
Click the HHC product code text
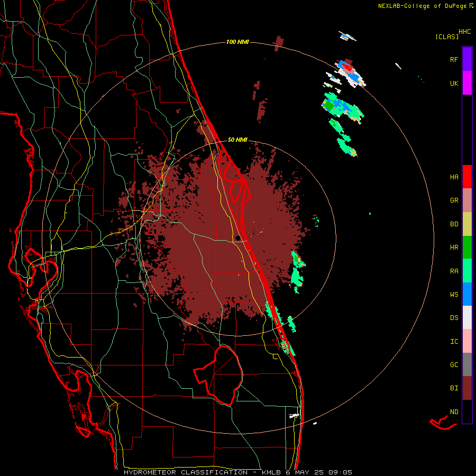click(464, 32)
